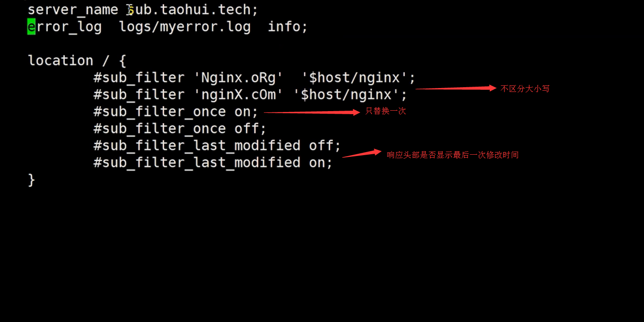Click the 响应头部是否显示最后一次修改时间 annotation
The height and width of the screenshot is (322, 644).
click(453, 155)
